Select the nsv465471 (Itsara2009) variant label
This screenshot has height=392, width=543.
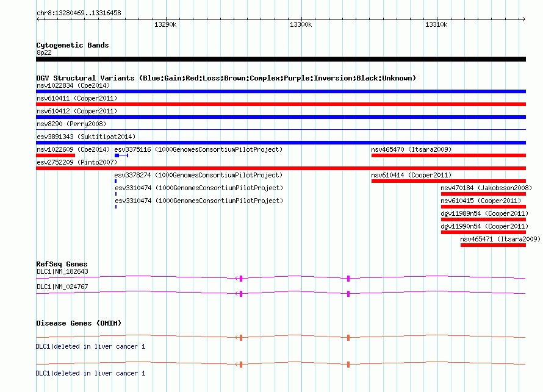pos(500,239)
